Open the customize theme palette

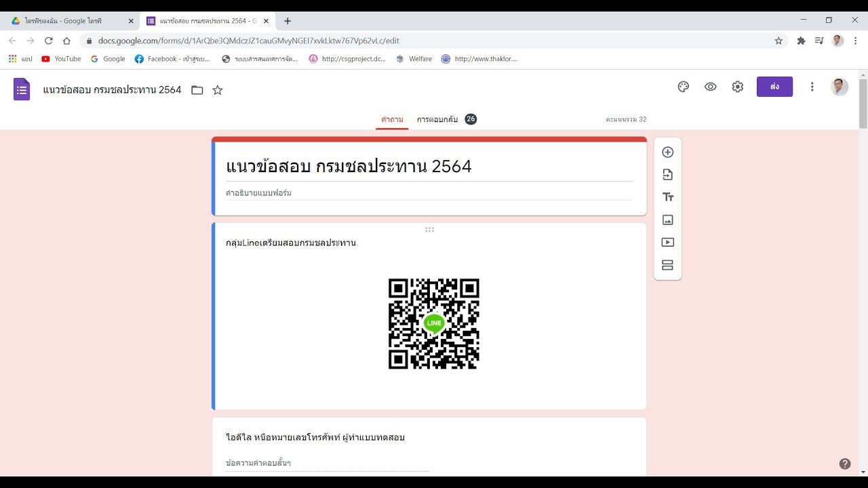coord(684,87)
